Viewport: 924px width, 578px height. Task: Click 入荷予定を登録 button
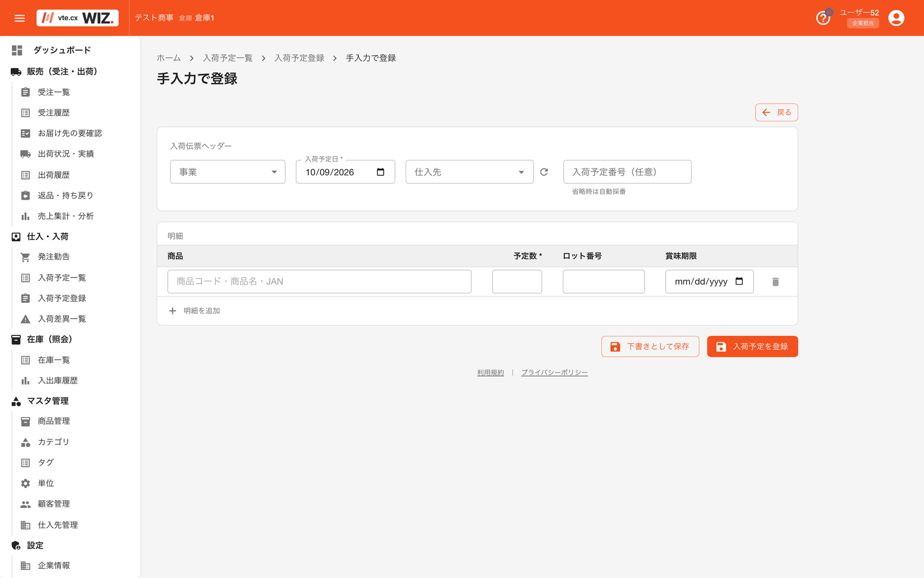point(752,346)
